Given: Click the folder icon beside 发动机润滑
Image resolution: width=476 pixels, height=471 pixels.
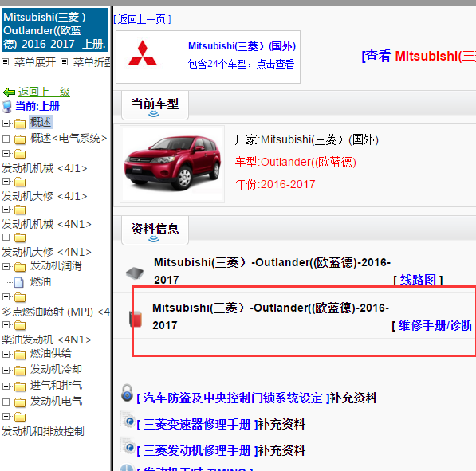Looking at the screenshot, I should click(x=20, y=267).
